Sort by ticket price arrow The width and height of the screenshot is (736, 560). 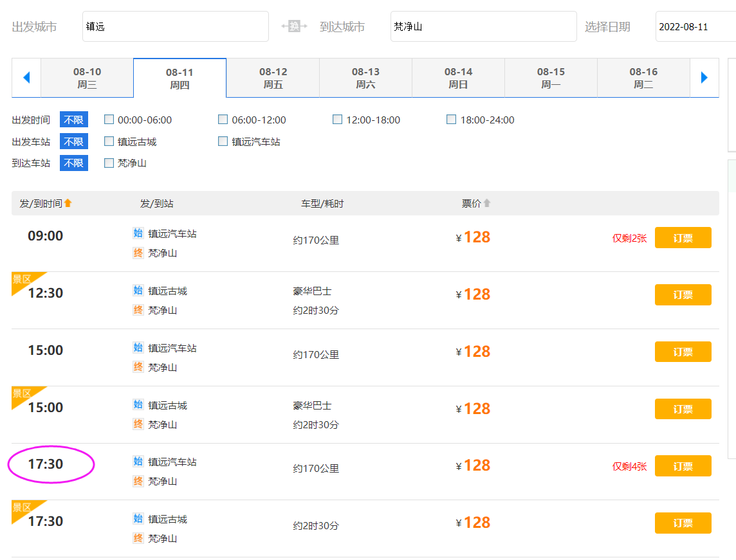pyautogui.click(x=487, y=203)
